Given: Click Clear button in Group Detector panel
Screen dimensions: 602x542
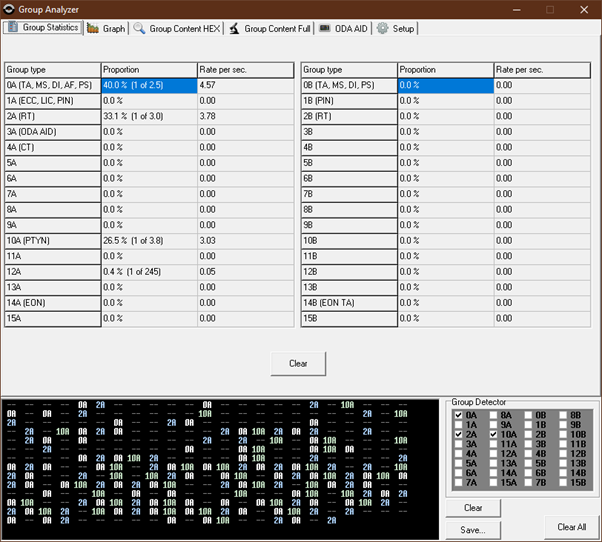Looking at the screenshot, I should (473, 508).
